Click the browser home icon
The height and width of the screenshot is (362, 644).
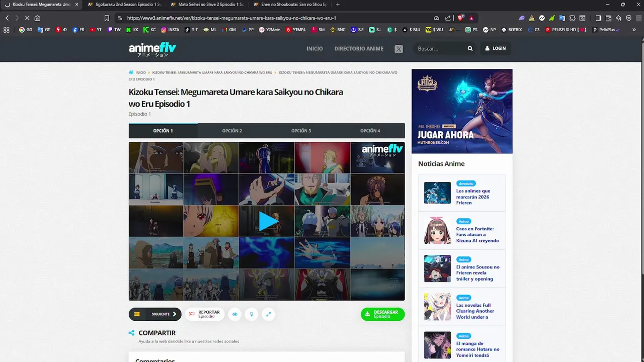click(37, 18)
